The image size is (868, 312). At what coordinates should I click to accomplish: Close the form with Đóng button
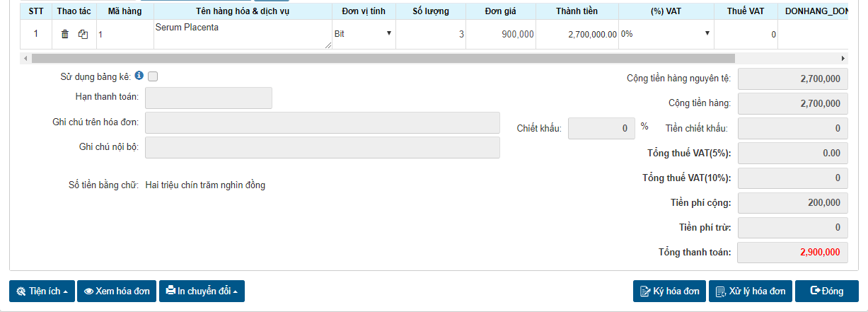[x=826, y=291]
